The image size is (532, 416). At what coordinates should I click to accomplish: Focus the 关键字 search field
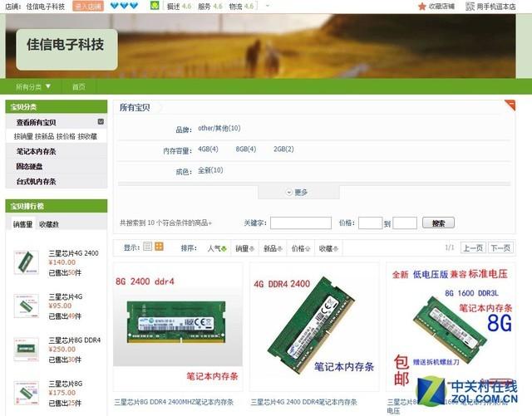point(301,223)
